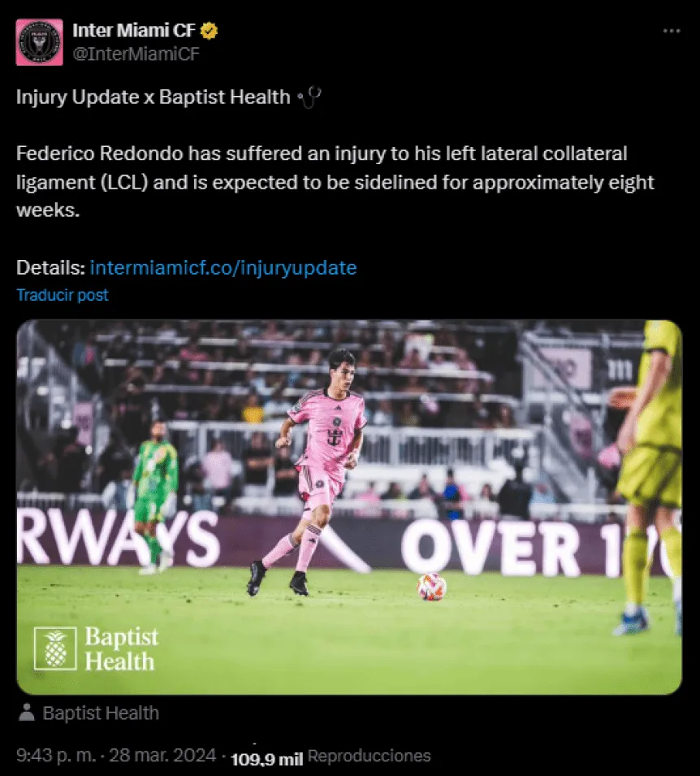Screen dimensions: 700x776
Task: Click the Injury Update x Baptist Health heading
Action: click(153, 97)
